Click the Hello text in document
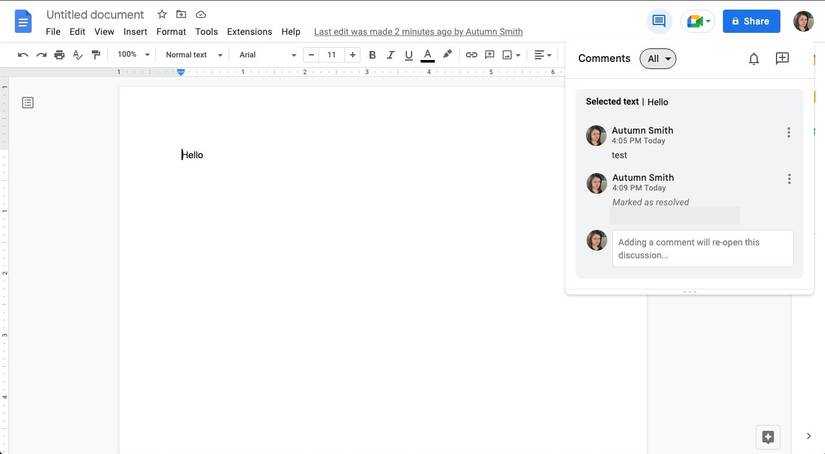 pyautogui.click(x=192, y=155)
